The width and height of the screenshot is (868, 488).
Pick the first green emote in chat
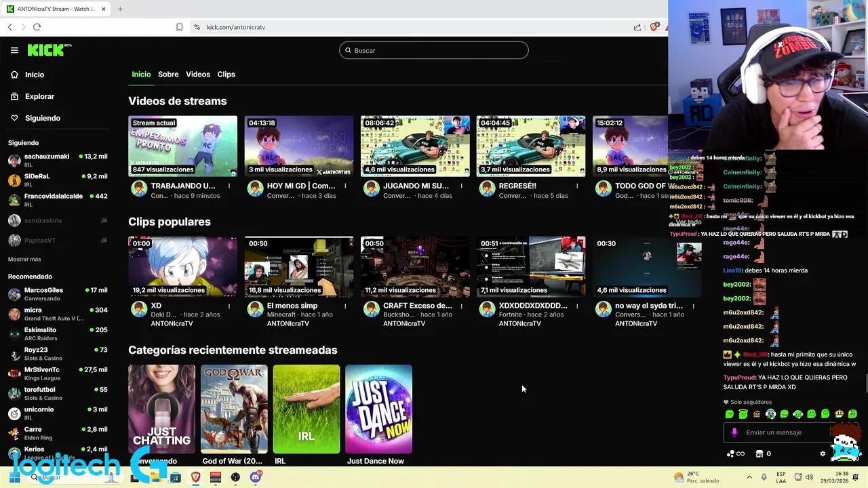tap(730, 414)
